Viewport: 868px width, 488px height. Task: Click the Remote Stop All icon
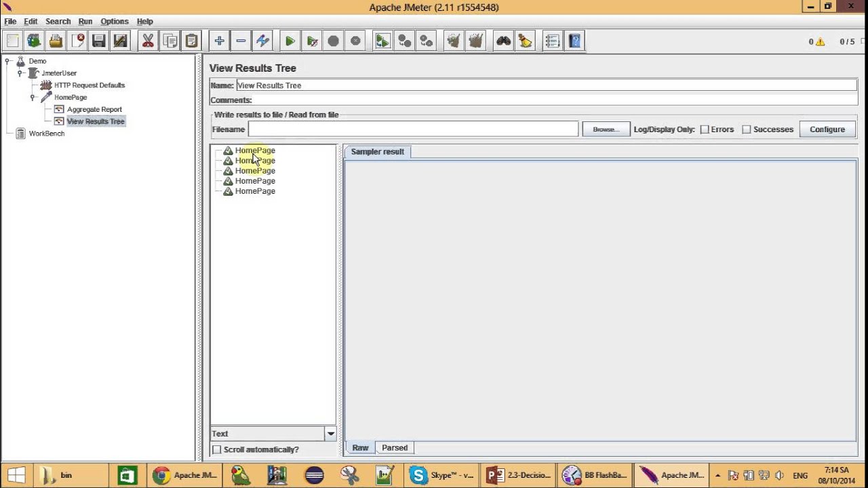404,41
